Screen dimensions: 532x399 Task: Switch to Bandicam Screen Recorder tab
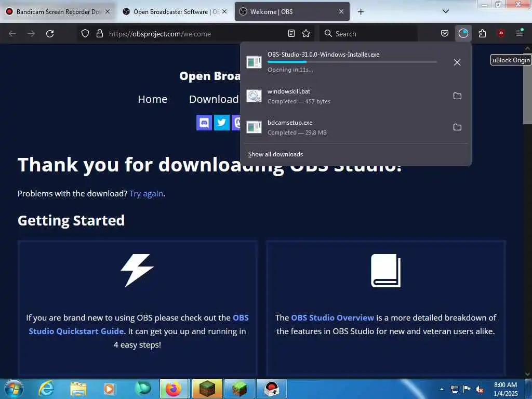pyautogui.click(x=59, y=11)
